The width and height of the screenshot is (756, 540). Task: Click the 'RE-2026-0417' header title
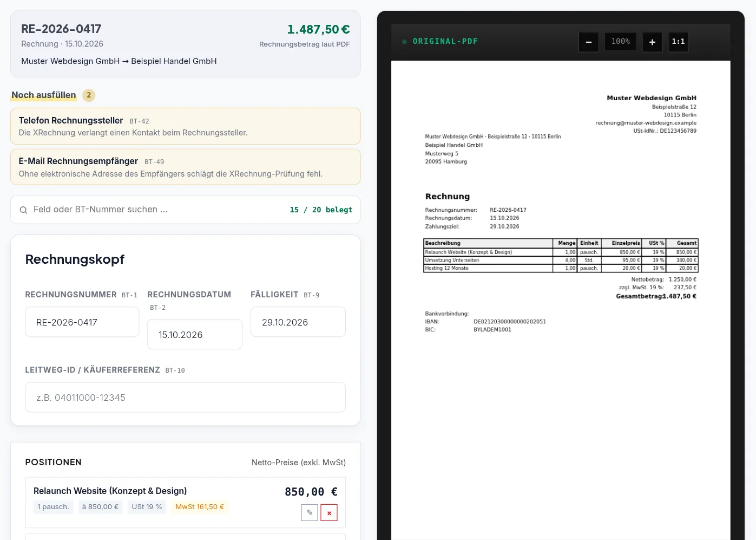click(61, 29)
